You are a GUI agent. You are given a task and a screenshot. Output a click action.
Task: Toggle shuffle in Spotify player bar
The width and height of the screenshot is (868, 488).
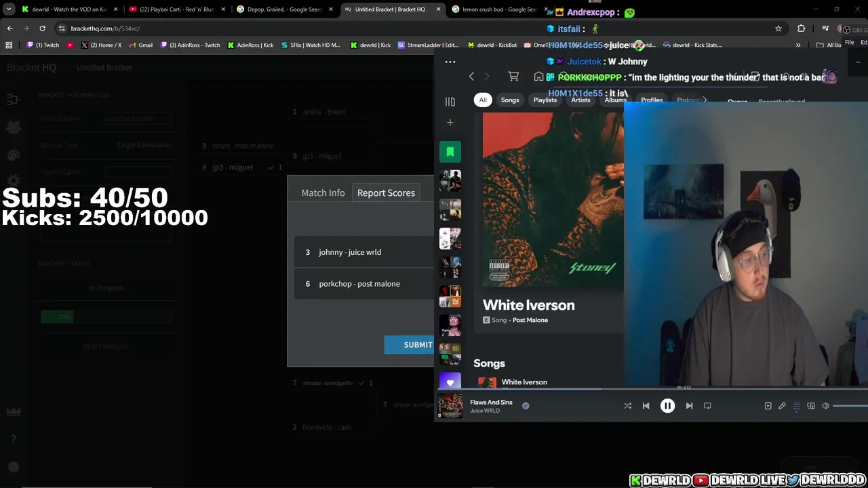pos(627,405)
